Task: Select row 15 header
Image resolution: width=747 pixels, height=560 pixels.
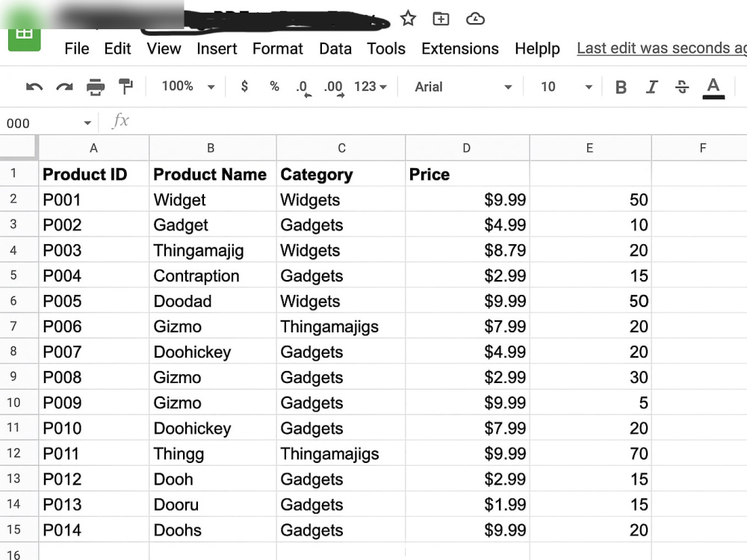Action: 19,529
